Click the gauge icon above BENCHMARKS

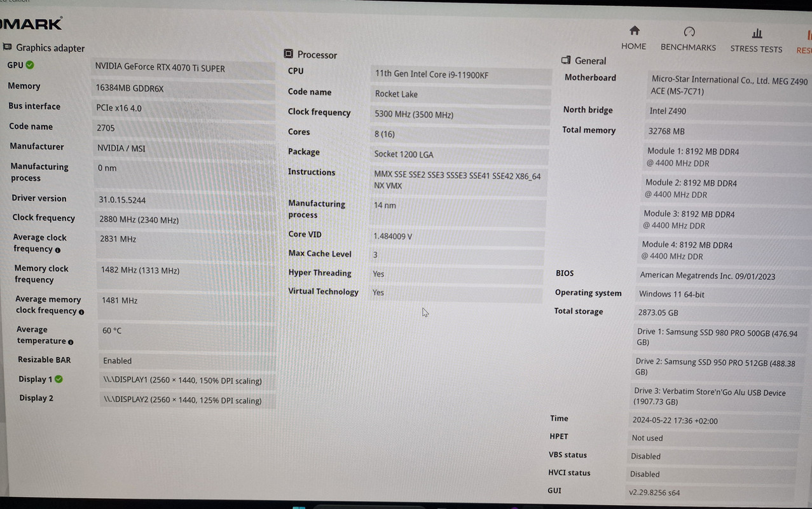689,32
